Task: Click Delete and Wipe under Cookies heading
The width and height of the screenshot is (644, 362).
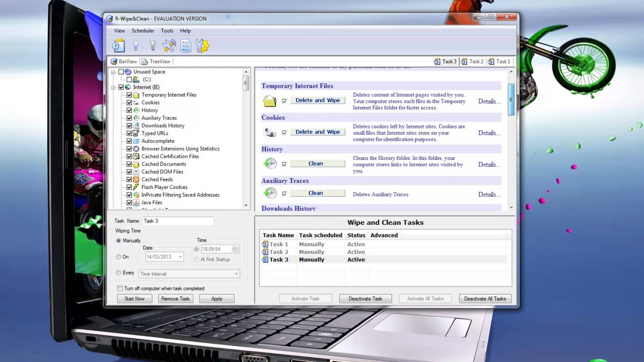Action: 318,132
